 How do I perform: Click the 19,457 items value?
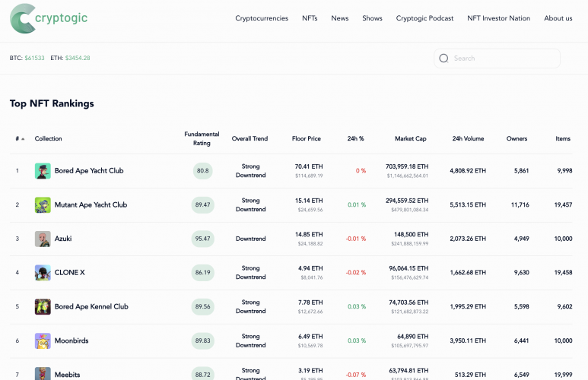click(x=563, y=205)
